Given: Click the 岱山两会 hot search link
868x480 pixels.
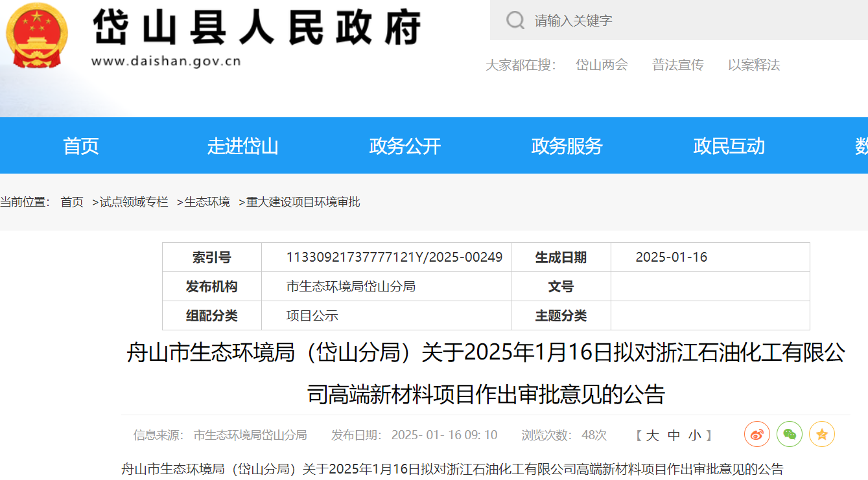Looking at the screenshot, I should [x=602, y=65].
